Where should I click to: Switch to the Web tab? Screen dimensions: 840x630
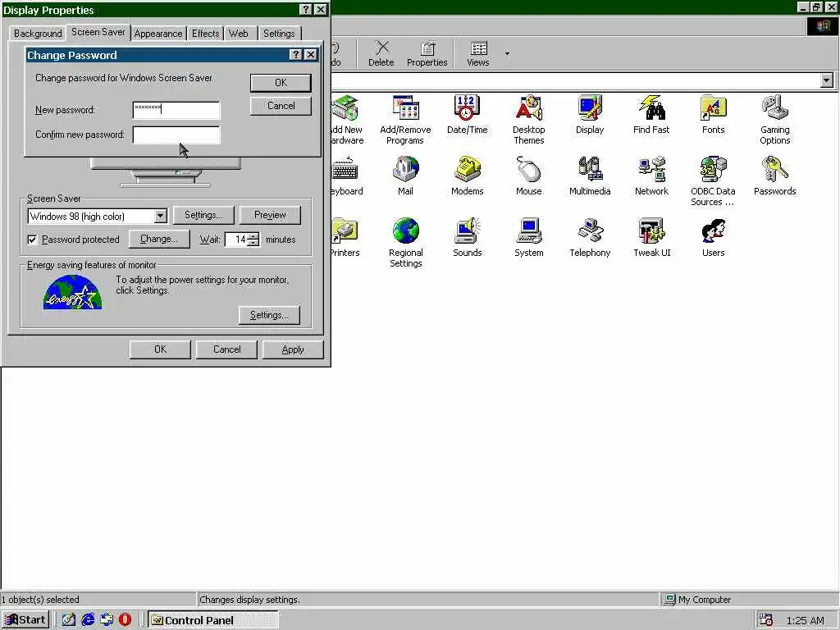pos(239,33)
